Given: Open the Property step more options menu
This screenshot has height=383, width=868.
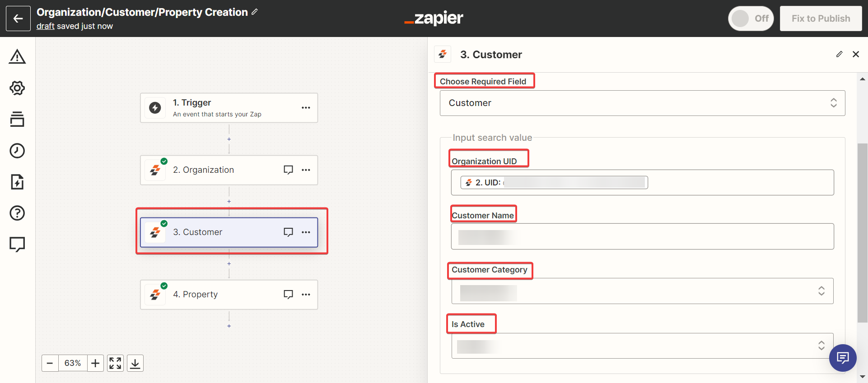Looking at the screenshot, I should [306, 295].
